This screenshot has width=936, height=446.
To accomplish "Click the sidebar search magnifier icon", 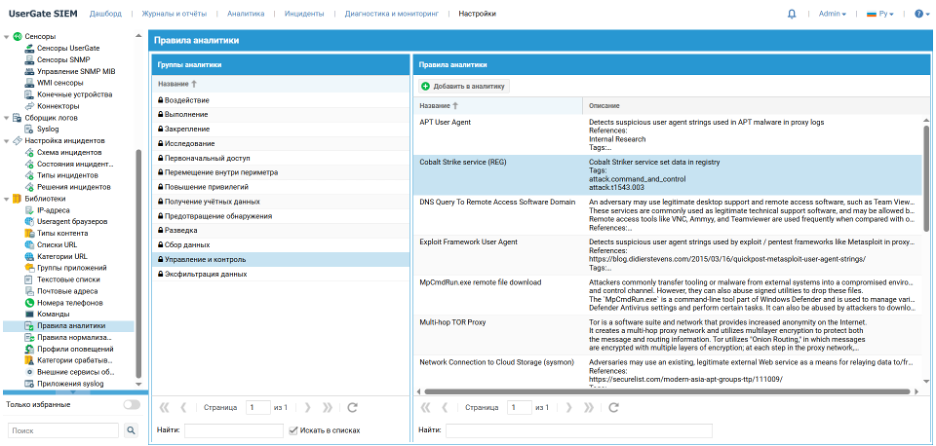I will pos(131,430).
